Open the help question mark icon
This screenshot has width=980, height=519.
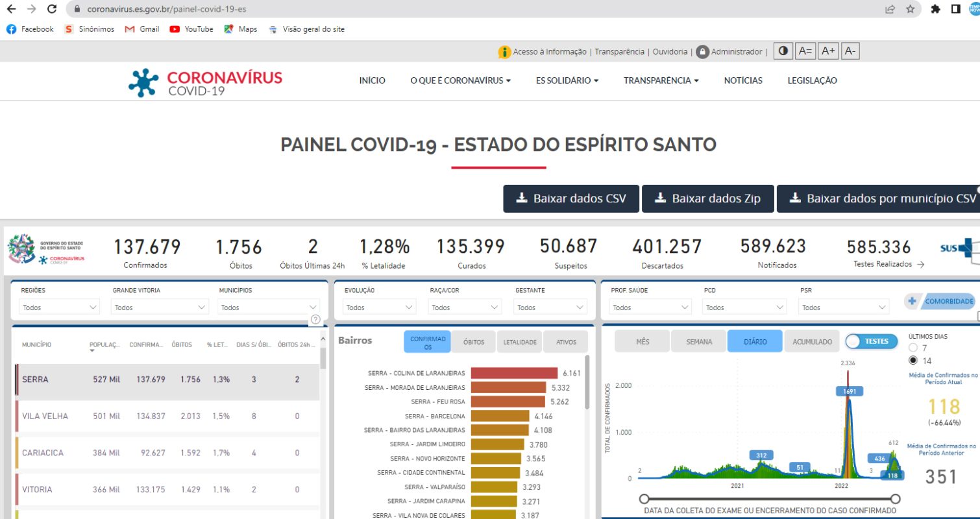pos(315,319)
